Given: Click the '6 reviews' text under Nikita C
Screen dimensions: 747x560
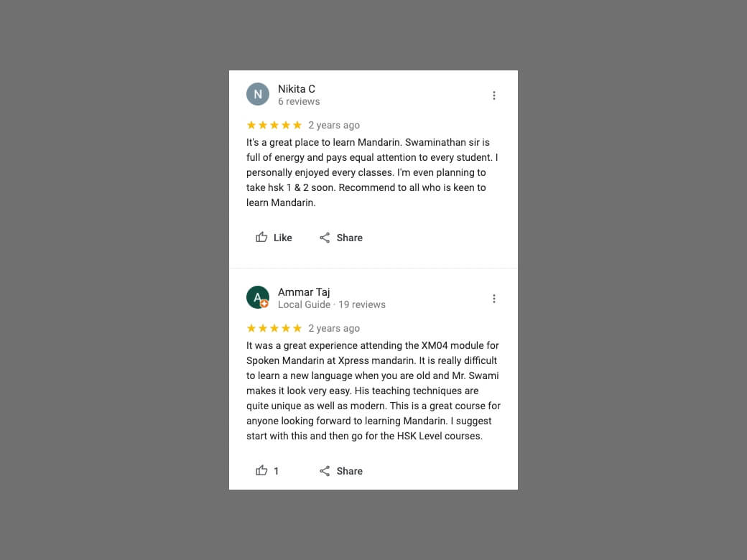Looking at the screenshot, I should click(x=299, y=102).
